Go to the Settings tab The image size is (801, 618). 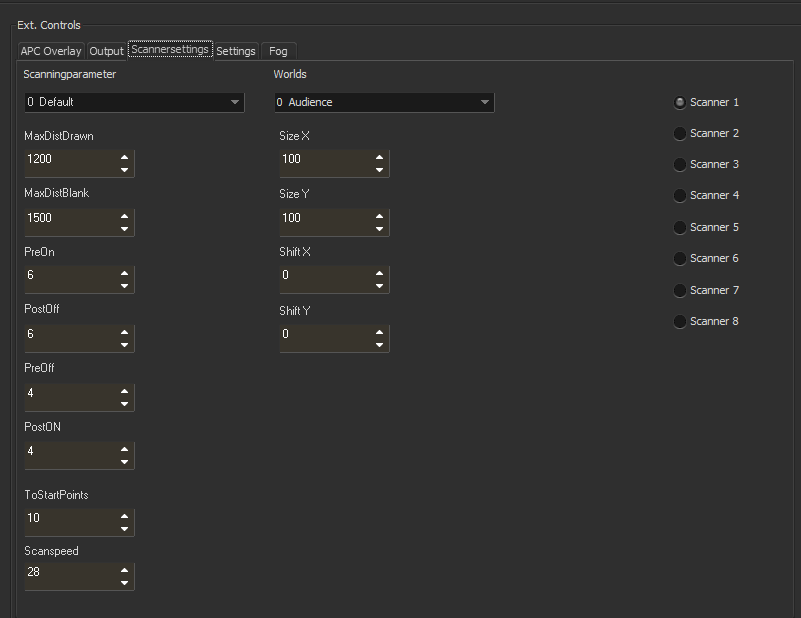[236, 51]
